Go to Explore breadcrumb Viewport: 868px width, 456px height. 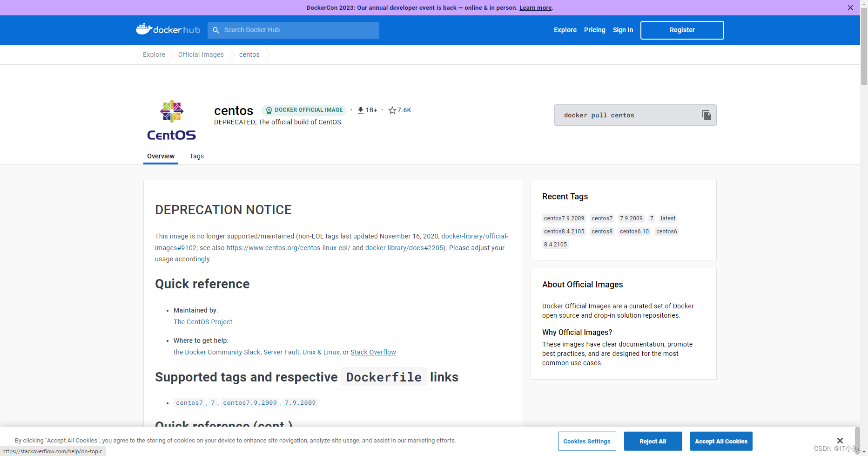point(154,54)
